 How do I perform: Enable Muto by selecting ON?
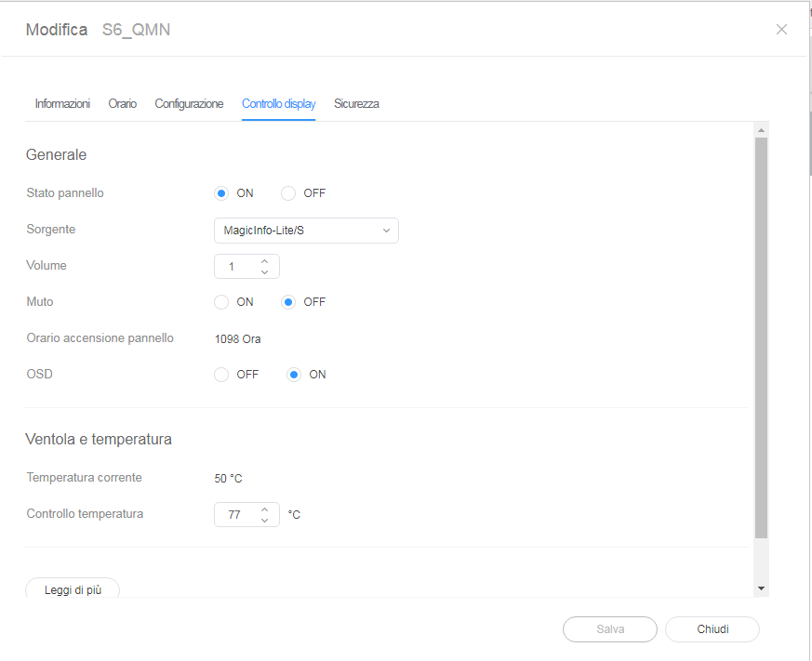[x=221, y=302]
